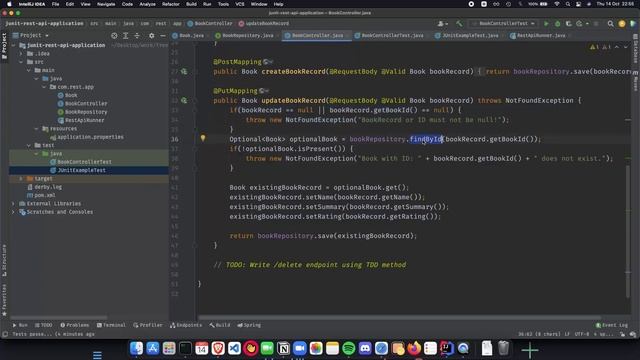The width and height of the screenshot is (640, 360).
Task: Collapse the com.rest.app package
Action: coord(44,87)
